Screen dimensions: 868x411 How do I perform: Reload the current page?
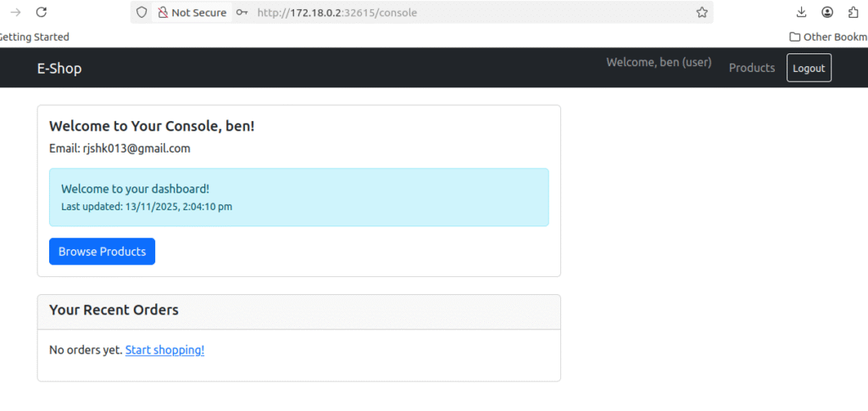41,13
